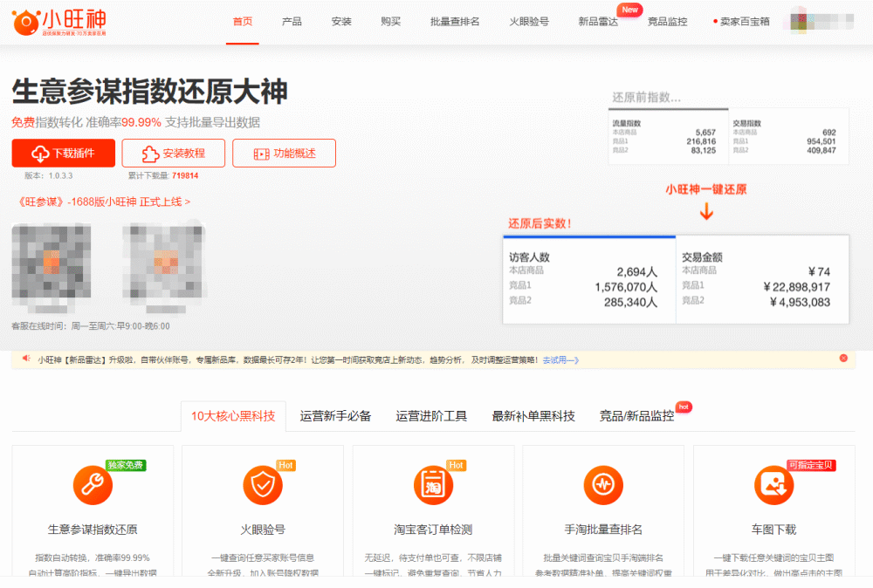Click the speaker icon in the notice bar
The width and height of the screenshot is (873, 588).
coord(26,359)
